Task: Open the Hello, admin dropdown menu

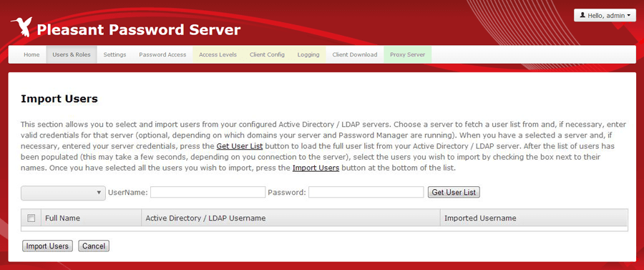Action: tap(605, 16)
